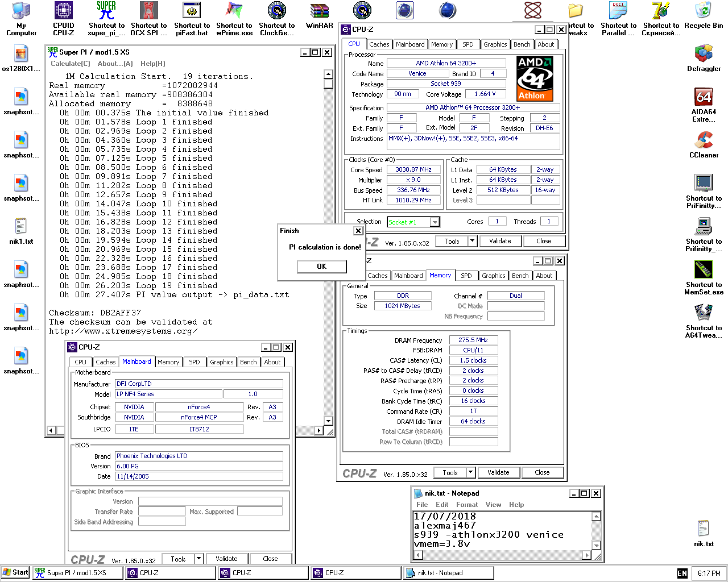The image size is (728, 582).
Task: Click Validate in the Memory CPU-Z window
Action: click(498, 472)
